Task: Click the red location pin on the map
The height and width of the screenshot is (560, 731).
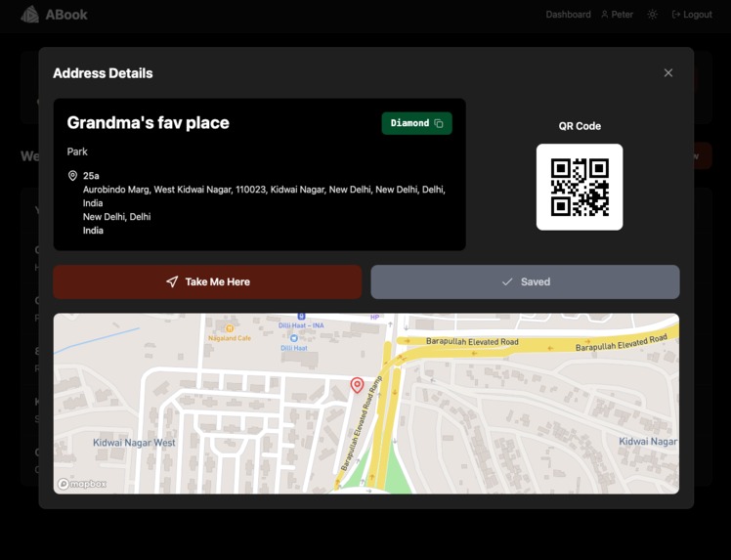Action: (357, 386)
